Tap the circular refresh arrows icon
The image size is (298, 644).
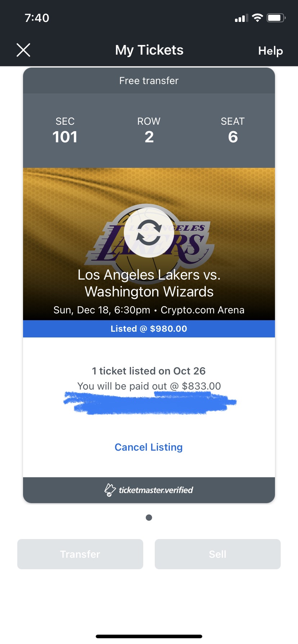click(149, 233)
